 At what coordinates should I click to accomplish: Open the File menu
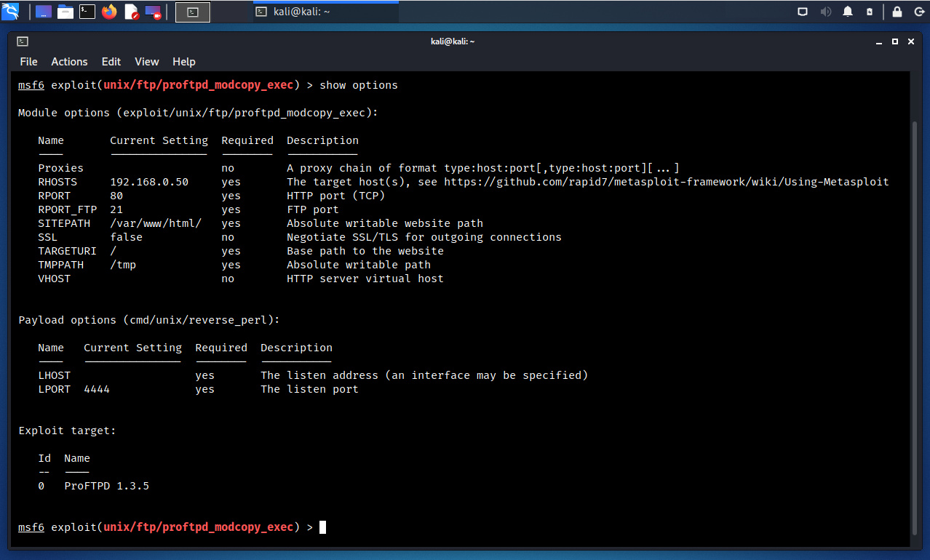28,62
